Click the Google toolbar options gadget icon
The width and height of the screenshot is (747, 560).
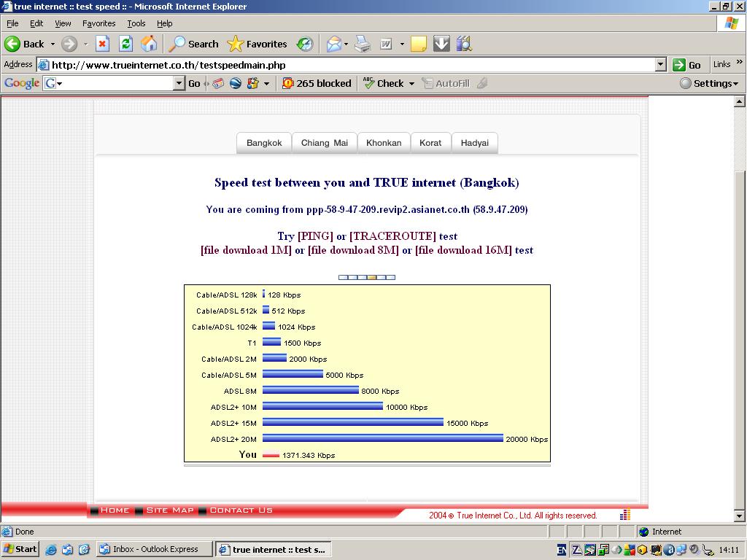pos(252,84)
